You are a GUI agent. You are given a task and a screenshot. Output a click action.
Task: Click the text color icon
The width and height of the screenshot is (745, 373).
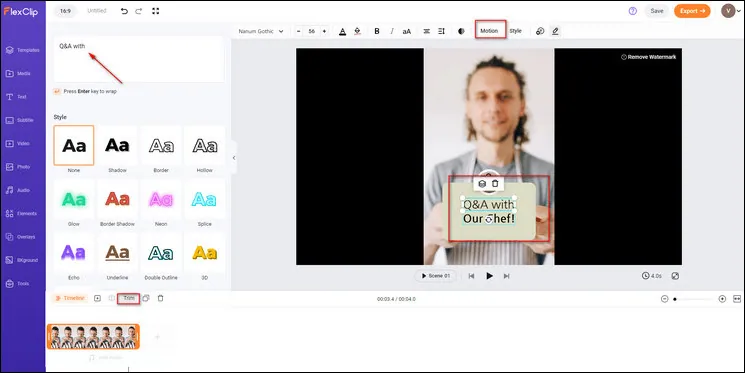[342, 31]
